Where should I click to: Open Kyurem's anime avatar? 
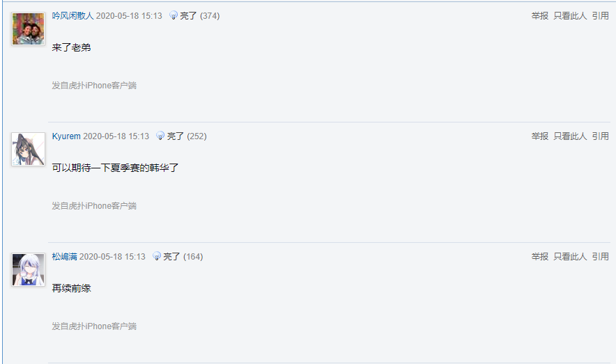coord(29,149)
